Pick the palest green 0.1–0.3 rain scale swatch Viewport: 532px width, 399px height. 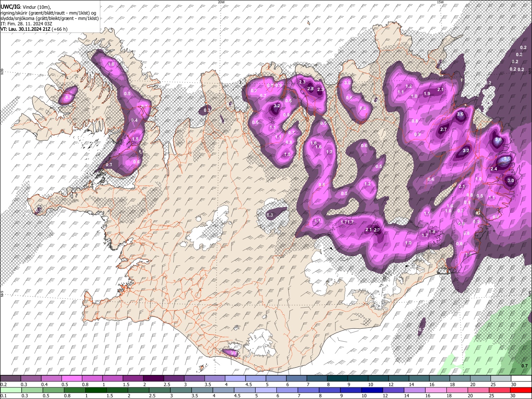tap(10, 390)
